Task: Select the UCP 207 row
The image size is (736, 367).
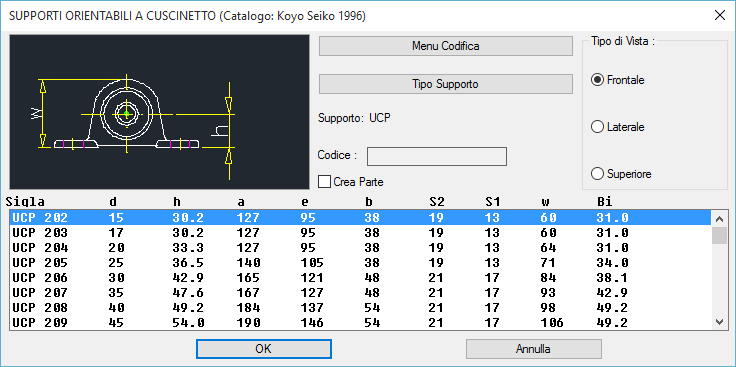Action: (360, 293)
